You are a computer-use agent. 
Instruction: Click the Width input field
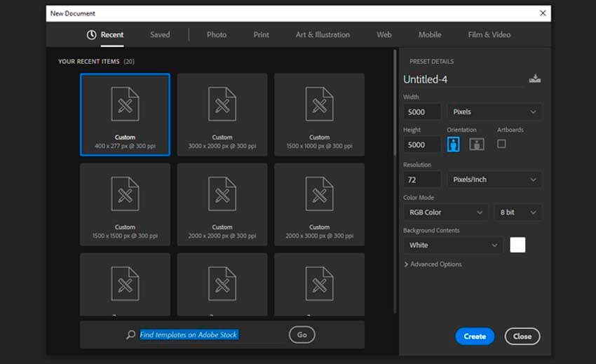tap(422, 112)
